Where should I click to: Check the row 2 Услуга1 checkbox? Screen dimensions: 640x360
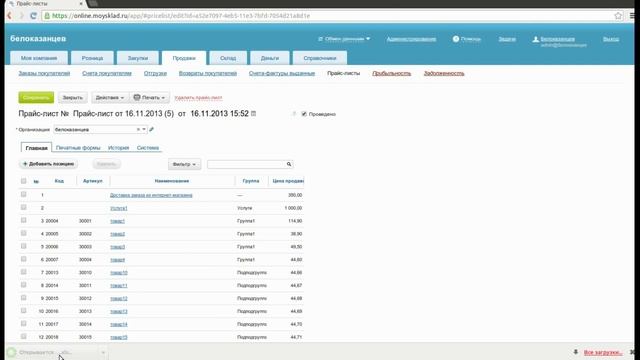point(24,207)
